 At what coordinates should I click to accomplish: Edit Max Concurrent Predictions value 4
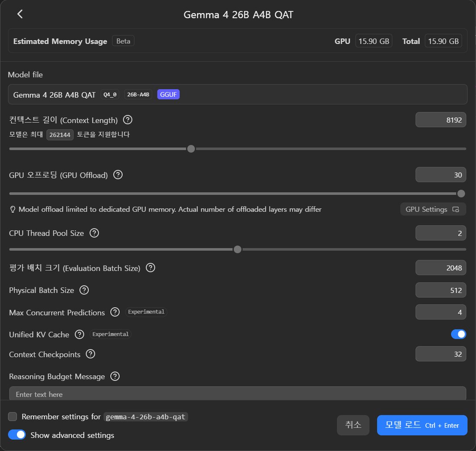click(441, 312)
